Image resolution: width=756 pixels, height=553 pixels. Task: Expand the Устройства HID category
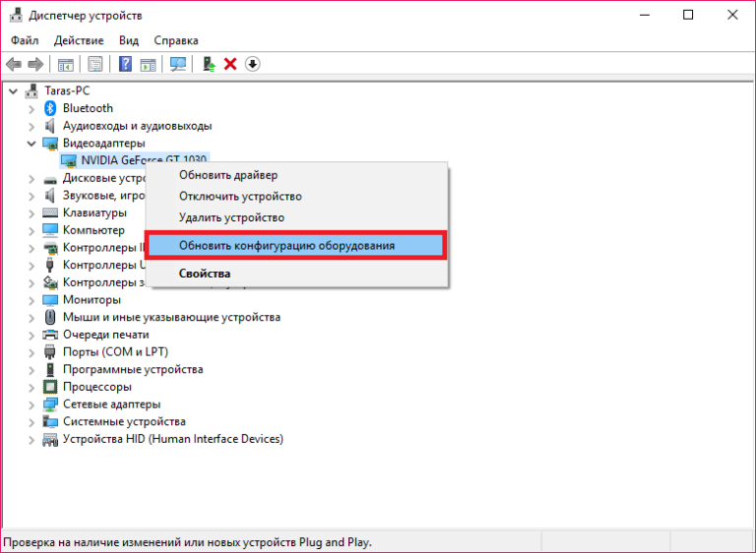pos(31,440)
